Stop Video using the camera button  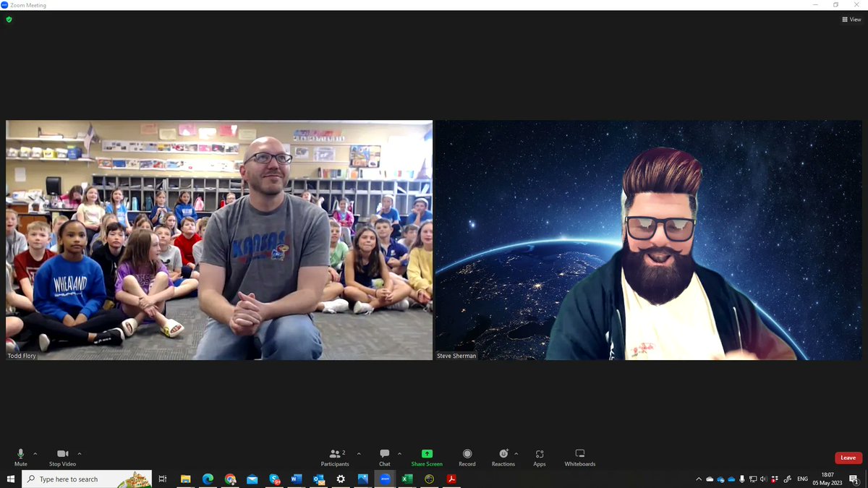coord(62,457)
